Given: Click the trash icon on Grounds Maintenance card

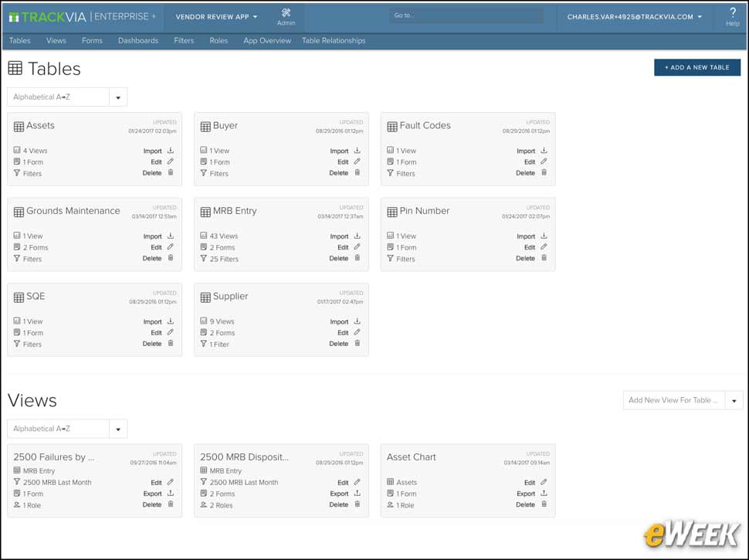Looking at the screenshot, I should 171,258.
